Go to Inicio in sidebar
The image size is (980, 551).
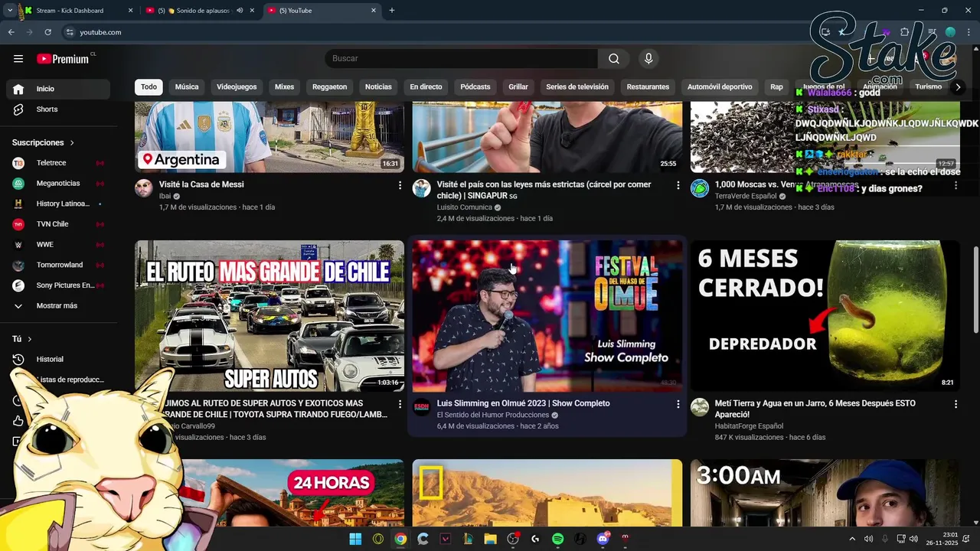(x=58, y=89)
